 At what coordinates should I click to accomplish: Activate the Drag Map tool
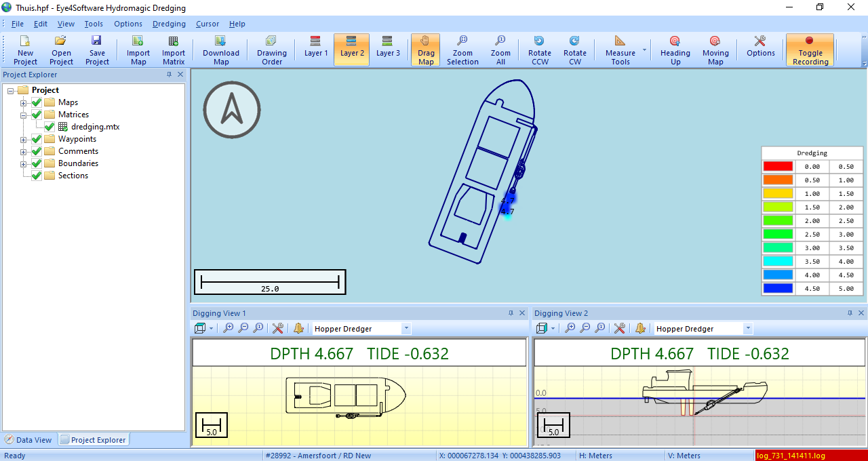click(x=426, y=49)
